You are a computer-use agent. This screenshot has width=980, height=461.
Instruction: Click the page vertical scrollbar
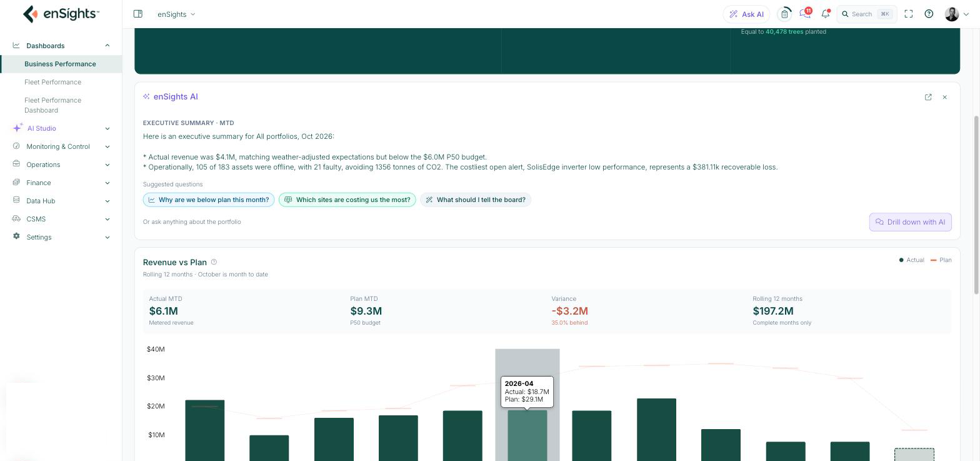976,205
